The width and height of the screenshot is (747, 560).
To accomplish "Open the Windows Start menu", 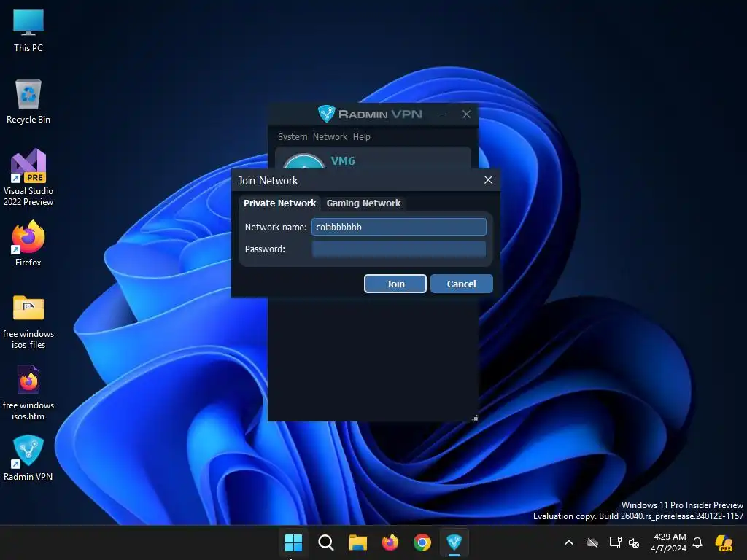I will pos(293,542).
